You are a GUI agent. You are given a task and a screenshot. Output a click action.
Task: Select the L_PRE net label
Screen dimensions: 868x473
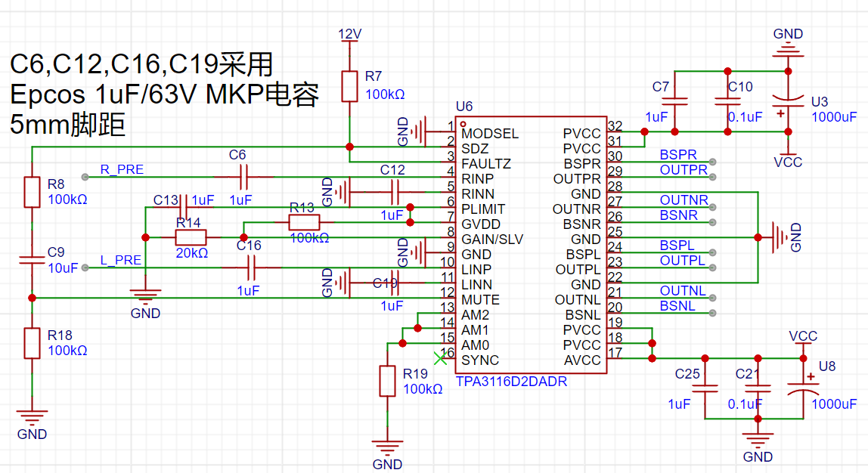121,260
